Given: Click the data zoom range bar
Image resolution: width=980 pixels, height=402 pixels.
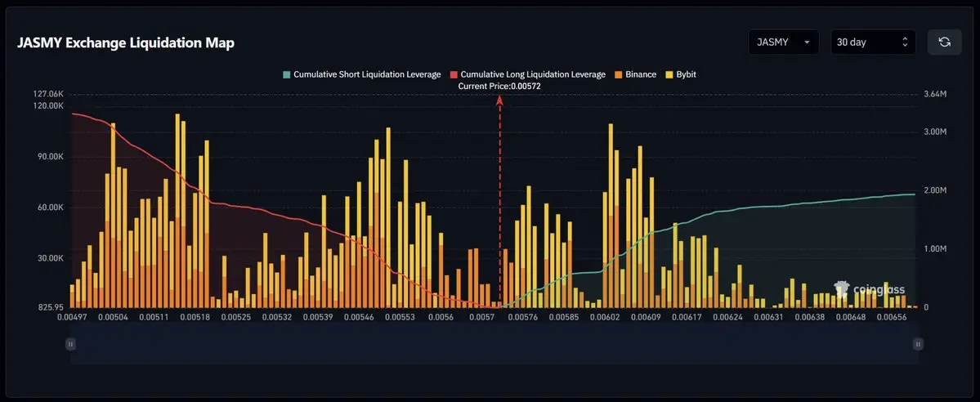Looking at the screenshot, I should tap(494, 344).
